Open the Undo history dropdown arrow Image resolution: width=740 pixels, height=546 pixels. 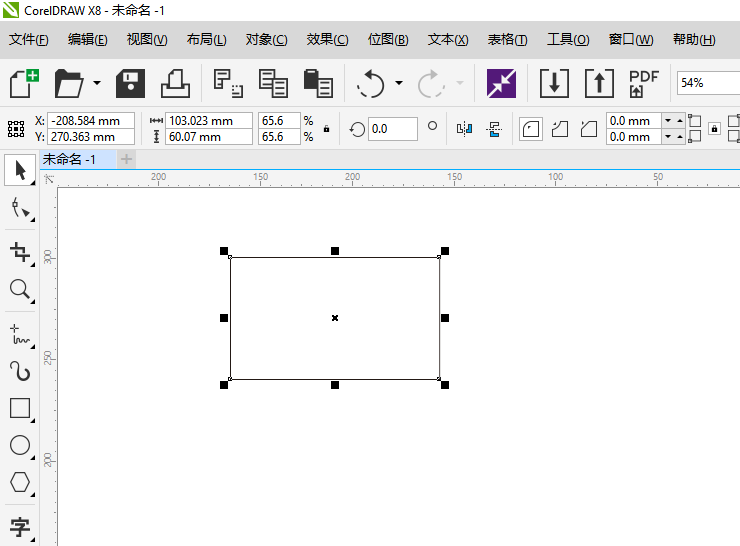click(399, 83)
